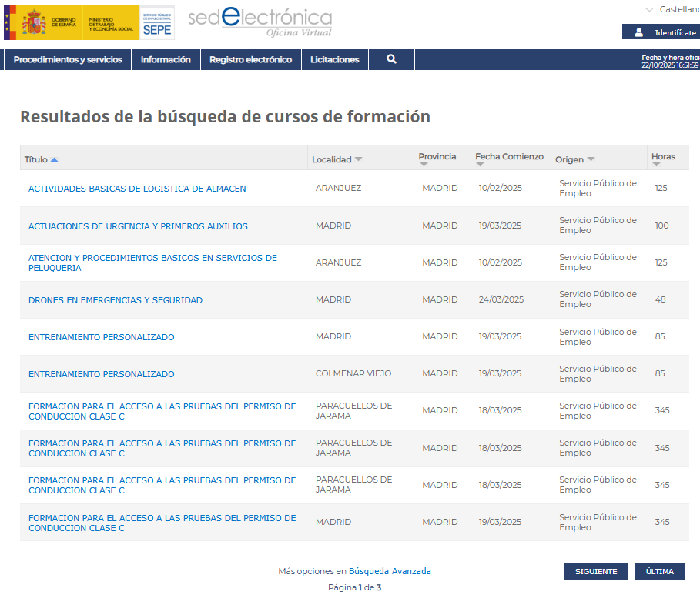
Task: Toggle sorting by Localidad
Action: 358,159
